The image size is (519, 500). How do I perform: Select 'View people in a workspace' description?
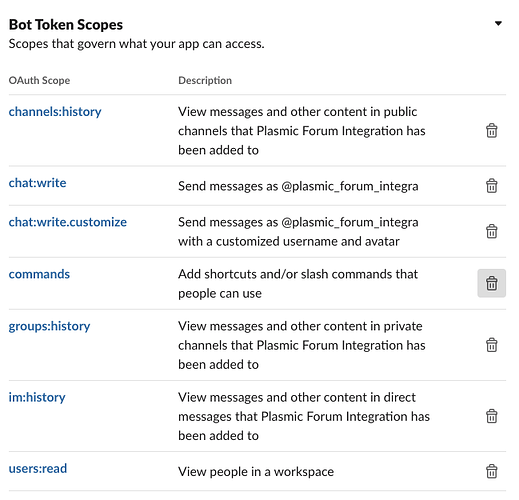pos(256,472)
